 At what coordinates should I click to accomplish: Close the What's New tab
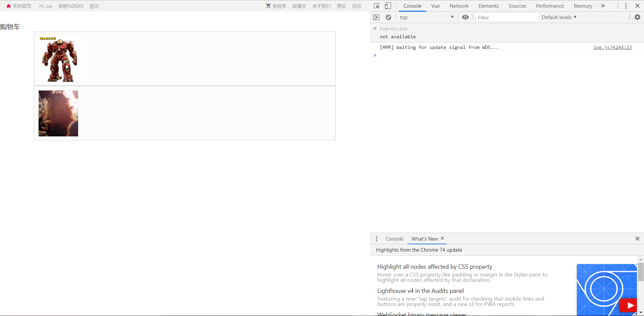pyautogui.click(x=442, y=238)
